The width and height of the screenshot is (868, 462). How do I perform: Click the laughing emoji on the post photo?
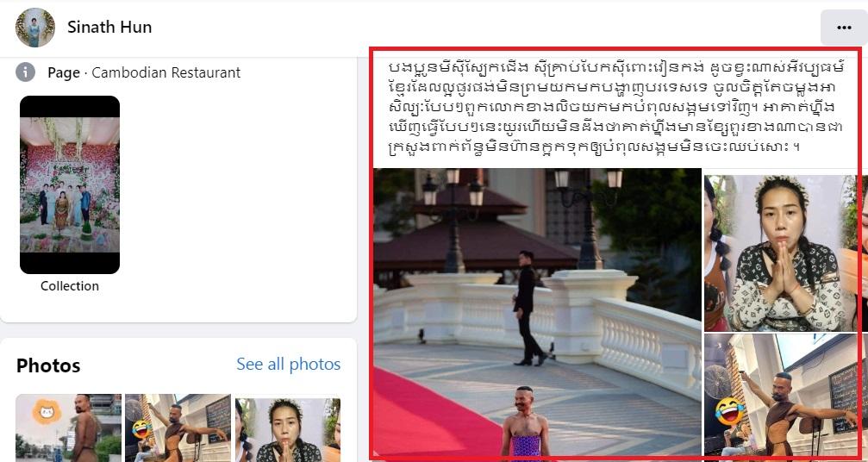[729, 411]
